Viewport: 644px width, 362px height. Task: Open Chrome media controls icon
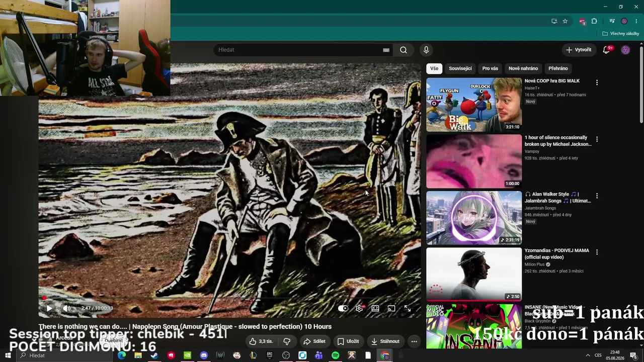pyautogui.click(x=612, y=21)
